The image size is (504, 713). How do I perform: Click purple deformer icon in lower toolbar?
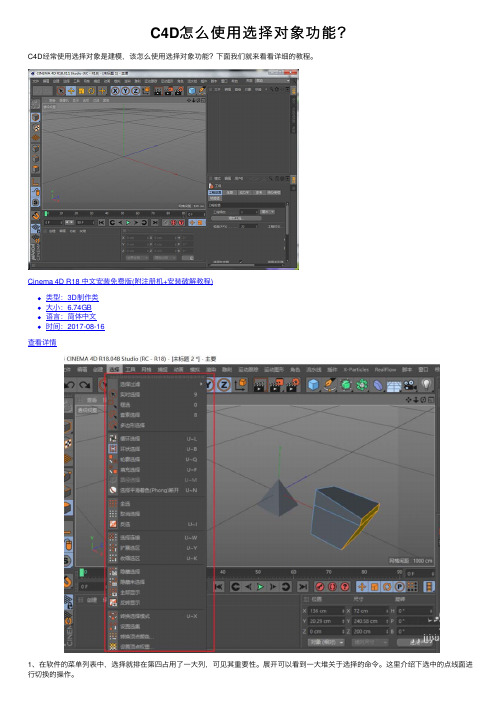378,385
